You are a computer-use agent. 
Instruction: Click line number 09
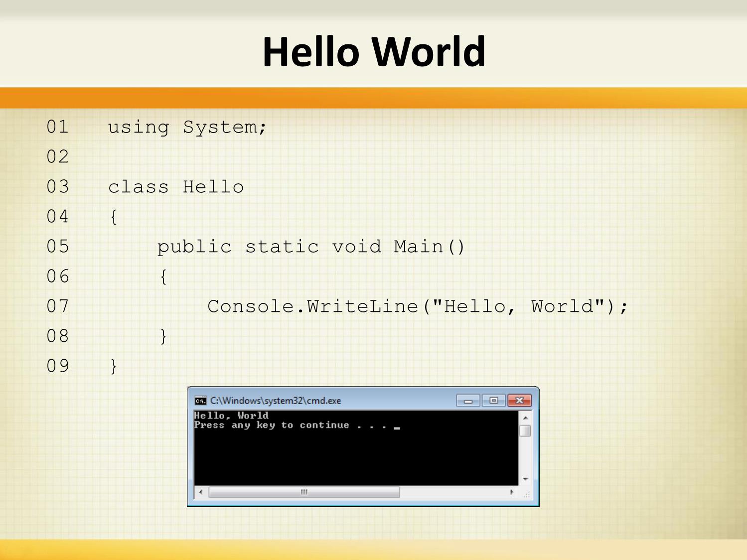coord(58,366)
